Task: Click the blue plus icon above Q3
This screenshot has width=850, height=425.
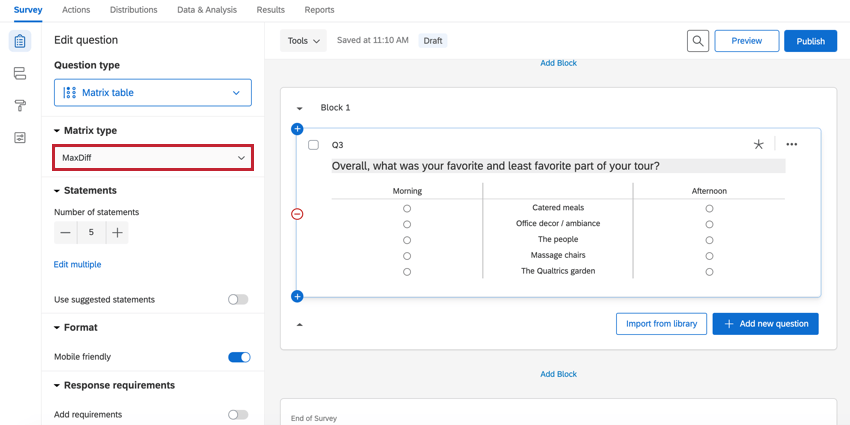Action: (297, 129)
